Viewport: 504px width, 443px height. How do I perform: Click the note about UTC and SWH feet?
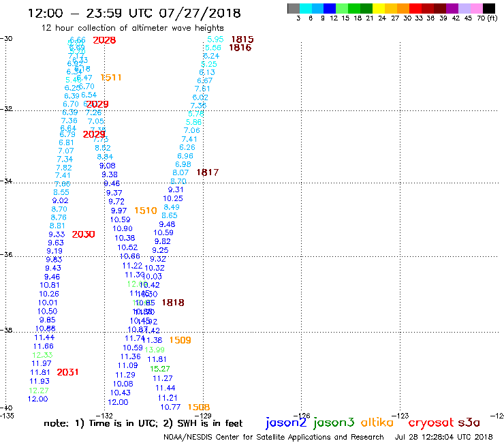143,423
